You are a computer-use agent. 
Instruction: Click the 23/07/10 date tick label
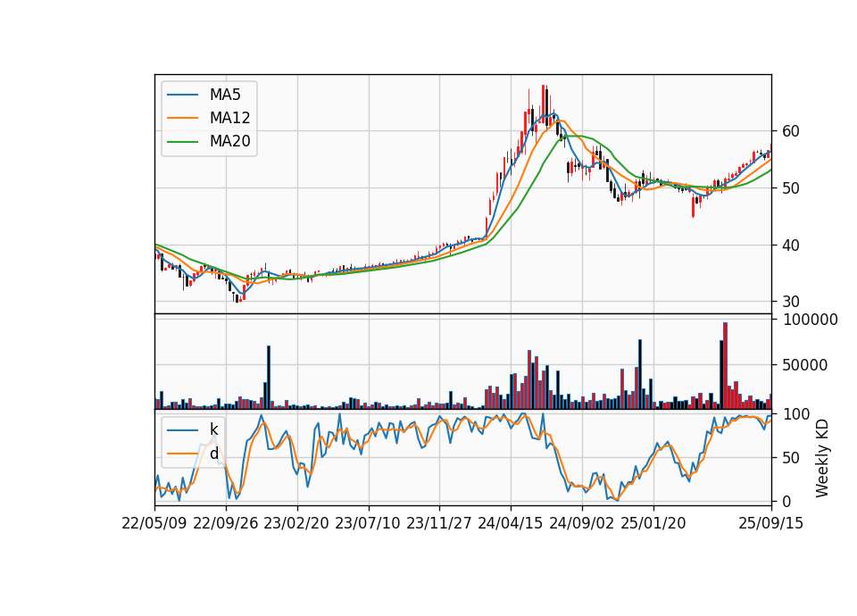pos(368,523)
